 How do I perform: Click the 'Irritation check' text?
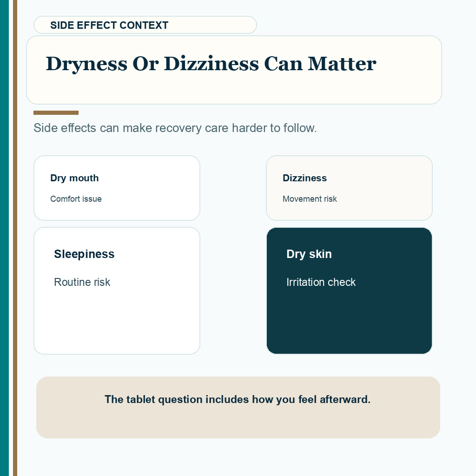pyautogui.click(x=321, y=282)
